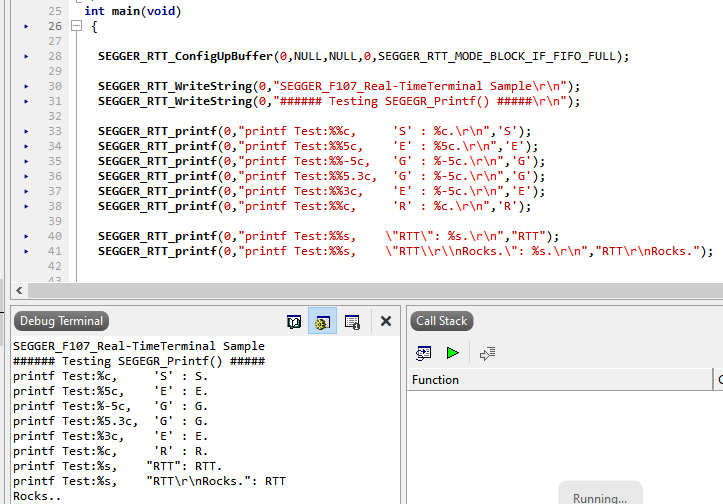The image size is (723, 504).
Task: Select the Debug Terminal panel title
Action: click(x=61, y=321)
